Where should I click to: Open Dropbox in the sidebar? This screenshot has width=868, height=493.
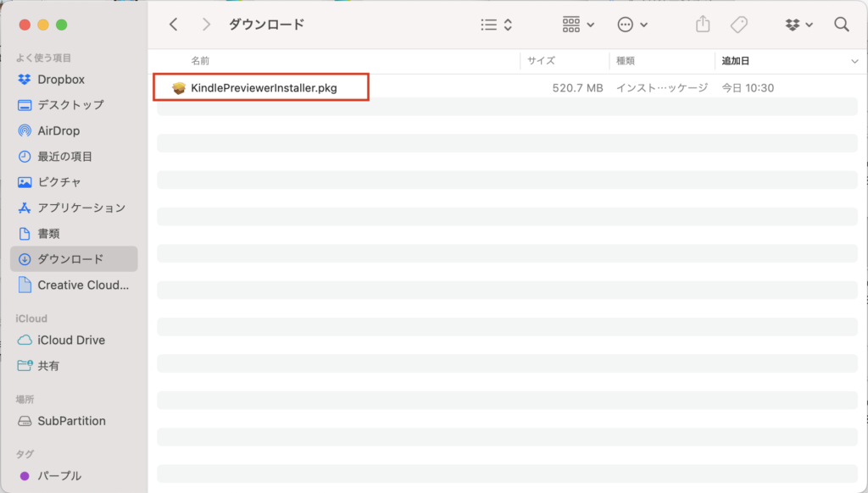point(61,80)
